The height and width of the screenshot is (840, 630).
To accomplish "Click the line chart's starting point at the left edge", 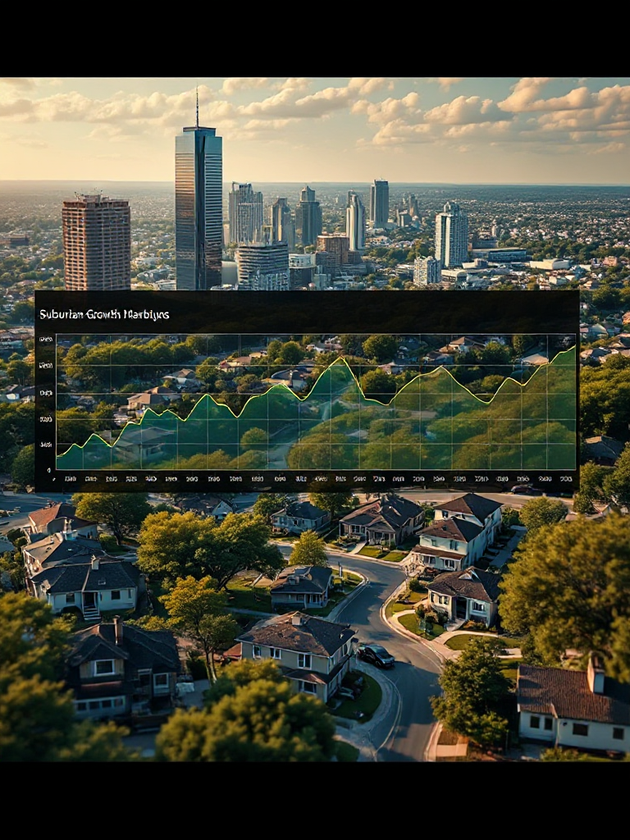I will (57, 456).
